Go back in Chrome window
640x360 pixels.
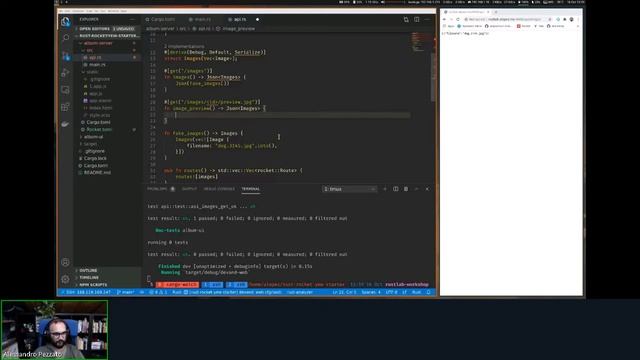pos(444,19)
